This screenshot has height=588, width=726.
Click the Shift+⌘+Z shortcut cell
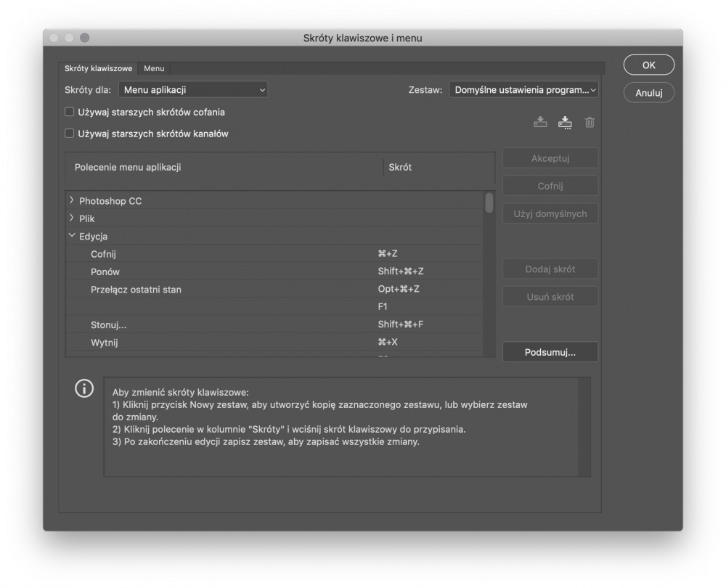click(401, 271)
